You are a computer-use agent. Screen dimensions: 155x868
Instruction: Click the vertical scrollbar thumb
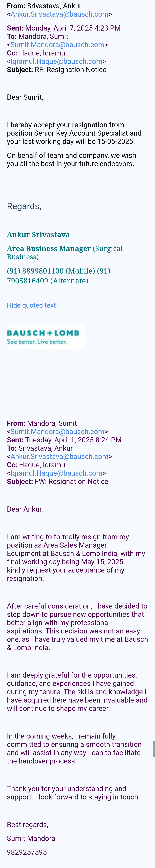[x=154, y=749]
